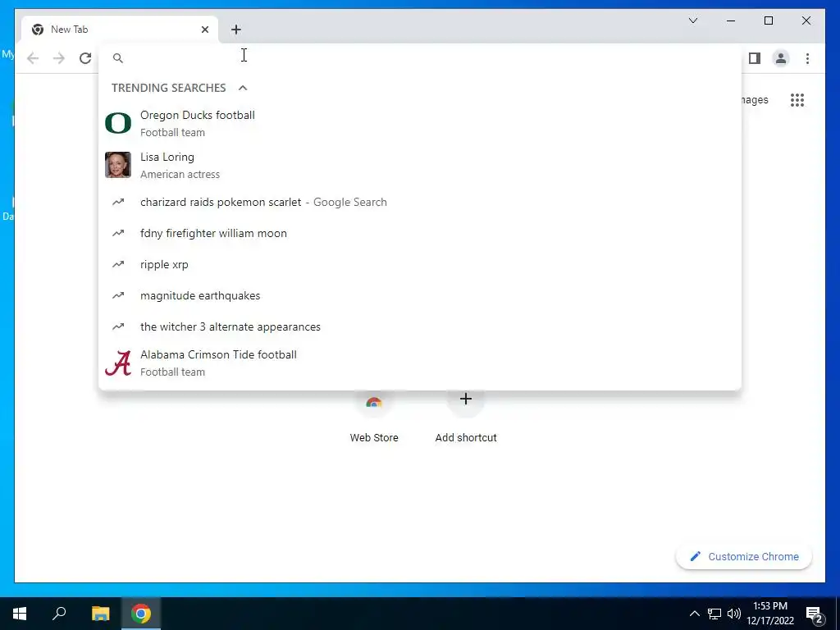Click the search magnifier icon in the omnibox

[118, 58]
